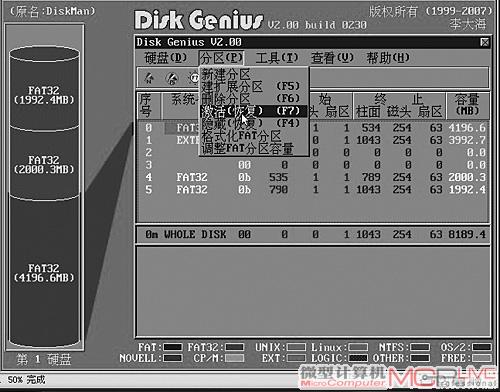
Task: Click the FAT32 legend color swatch
Action: point(235,347)
